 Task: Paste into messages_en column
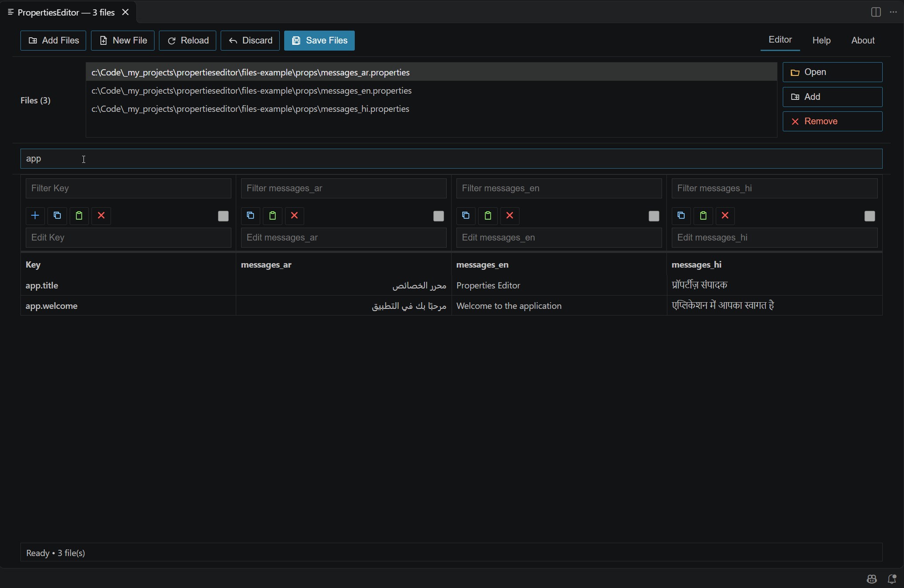[488, 216]
